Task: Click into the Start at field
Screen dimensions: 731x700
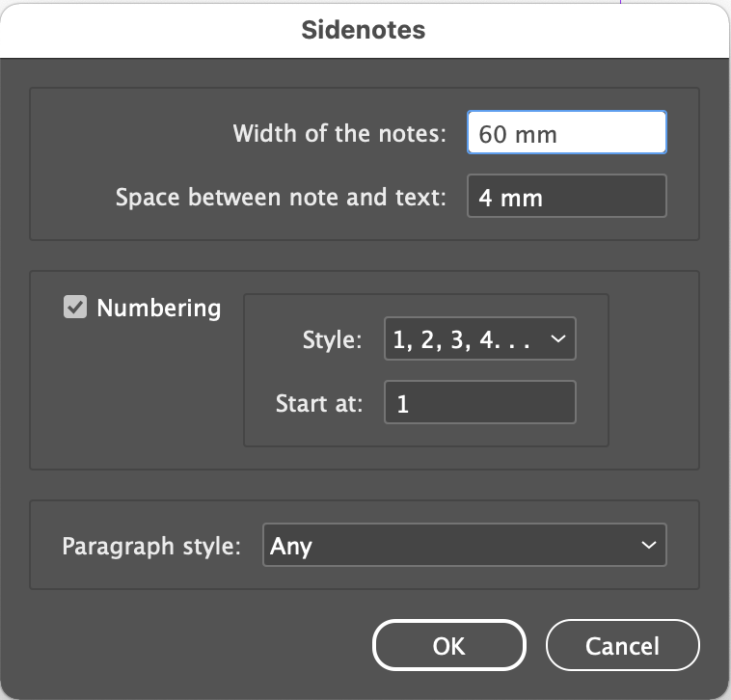Action: pyautogui.click(x=479, y=403)
